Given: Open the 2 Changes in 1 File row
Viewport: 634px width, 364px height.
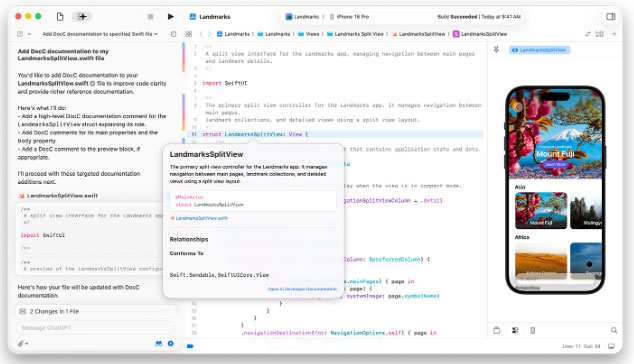Looking at the screenshot, I should pyautogui.click(x=95, y=311).
